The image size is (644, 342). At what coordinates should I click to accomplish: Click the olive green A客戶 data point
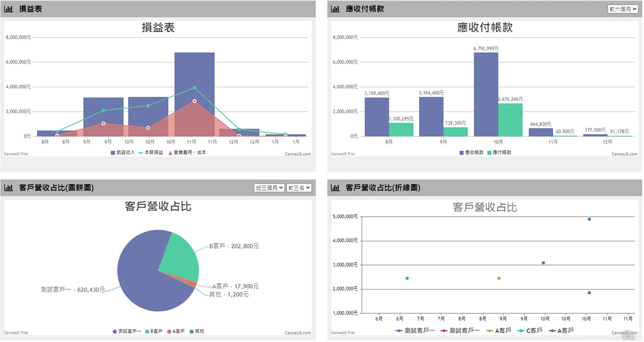pos(499,278)
